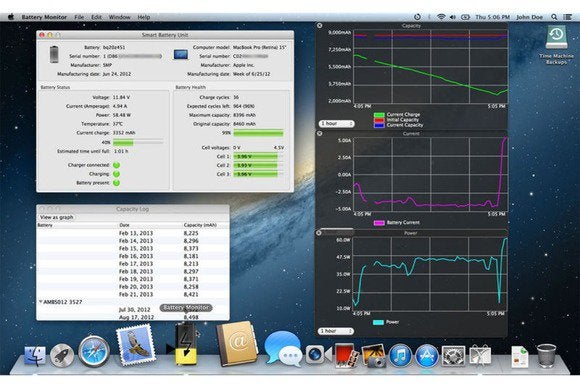Click Date column header in Capacity Log
Image resolution: width=580 pixels, height=388 pixels.
[124, 225]
